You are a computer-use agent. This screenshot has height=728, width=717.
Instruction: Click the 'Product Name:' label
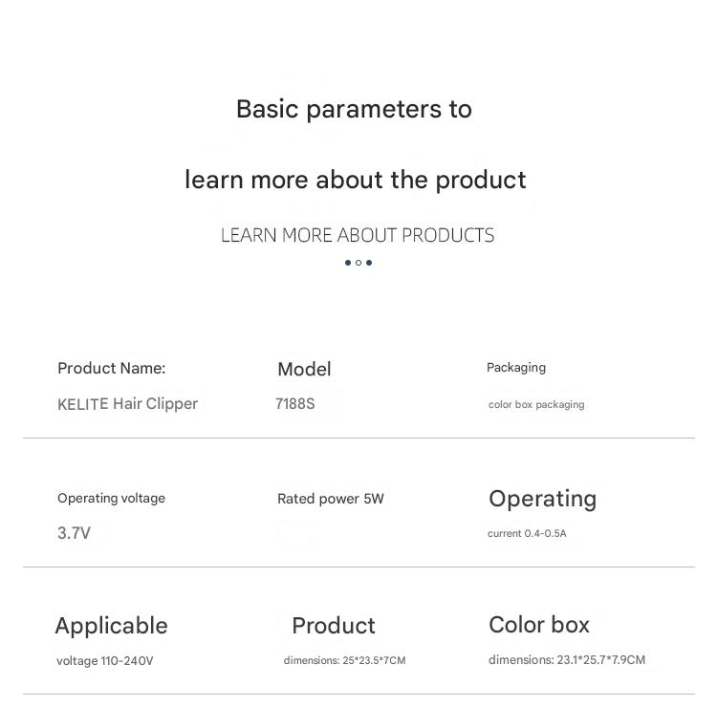112,368
